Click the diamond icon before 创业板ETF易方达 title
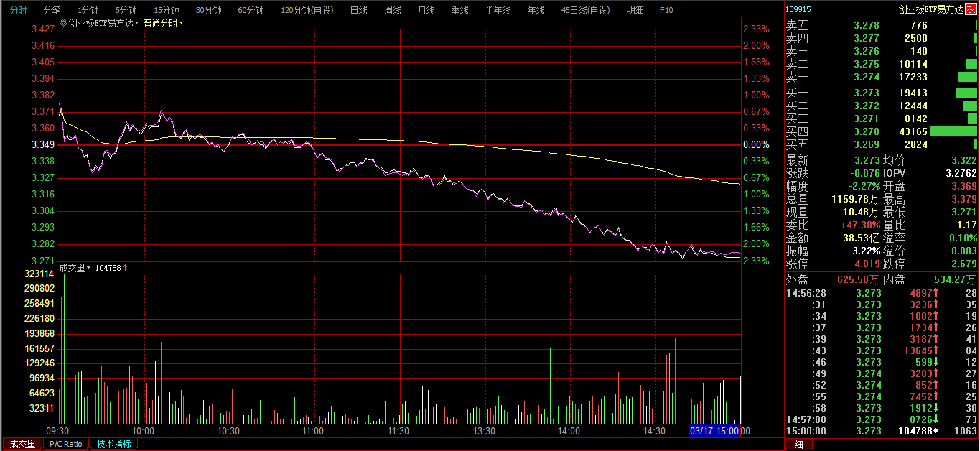Viewport: 980px width, 451px height. click(63, 23)
